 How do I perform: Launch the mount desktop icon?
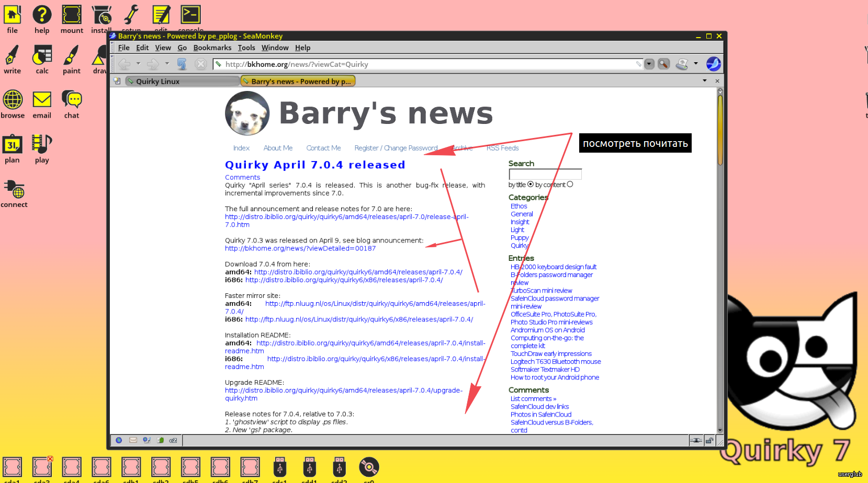(x=72, y=19)
